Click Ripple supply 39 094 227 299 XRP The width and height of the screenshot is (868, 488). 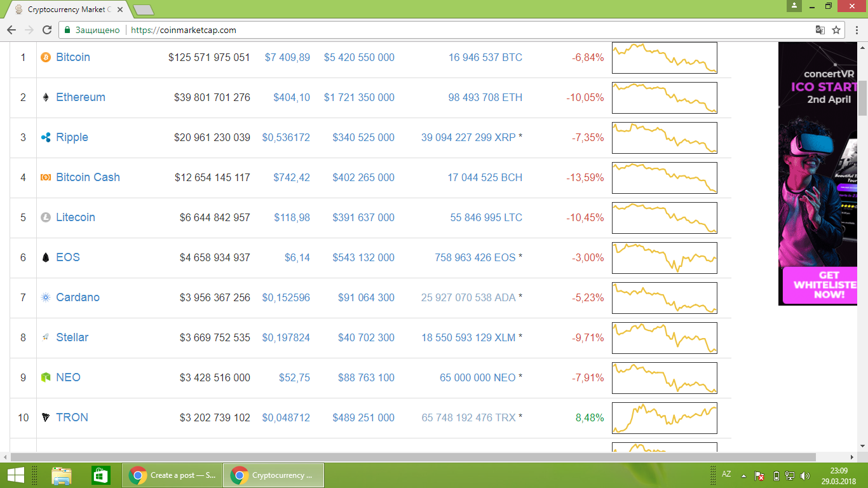pos(468,137)
